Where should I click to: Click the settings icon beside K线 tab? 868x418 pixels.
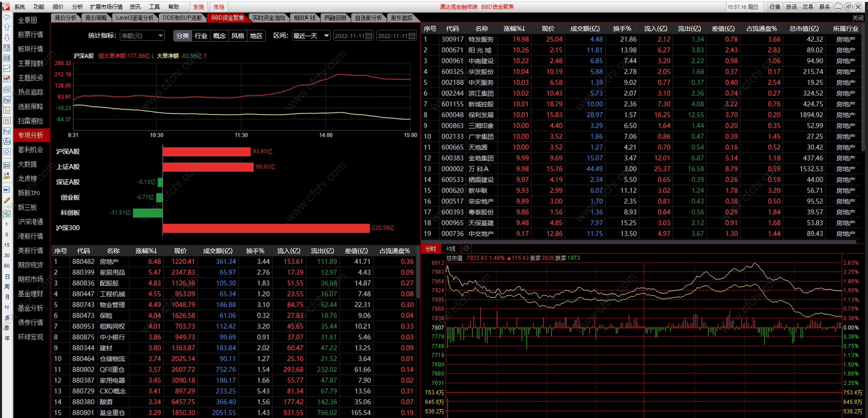(x=466, y=248)
